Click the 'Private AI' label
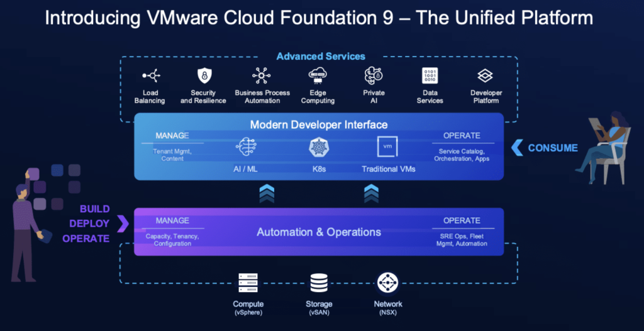The image size is (644, 331). (x=374, y=97)
